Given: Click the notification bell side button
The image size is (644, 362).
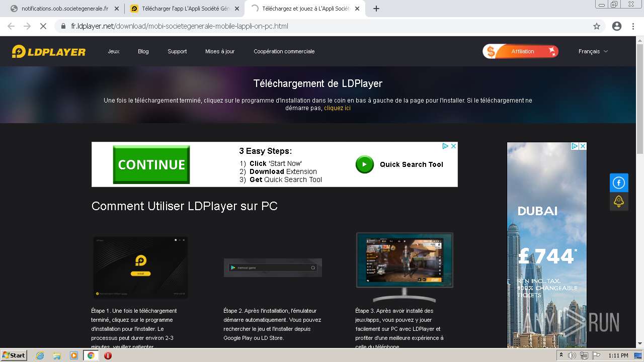Looking at the screenshot, I should [x=619, y=202].
